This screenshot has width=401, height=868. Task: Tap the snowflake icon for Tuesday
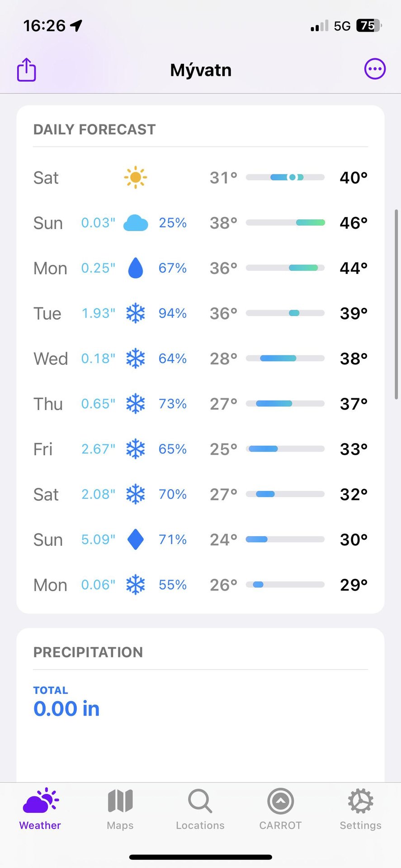coord(136,313)
